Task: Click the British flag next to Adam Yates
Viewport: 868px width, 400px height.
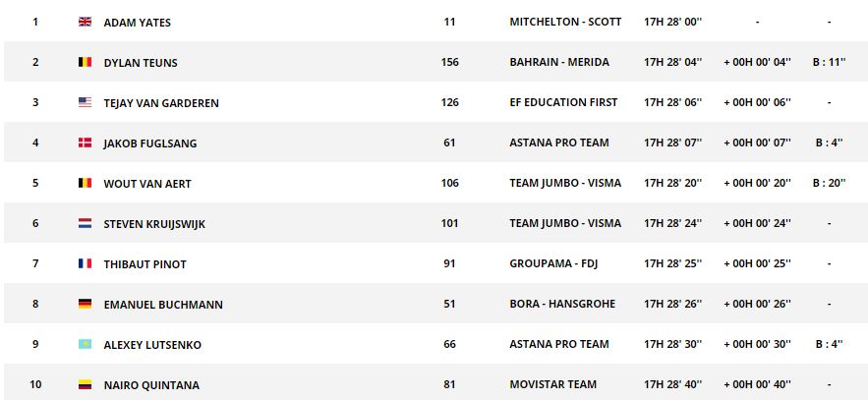Action: [x=85, y=23]
